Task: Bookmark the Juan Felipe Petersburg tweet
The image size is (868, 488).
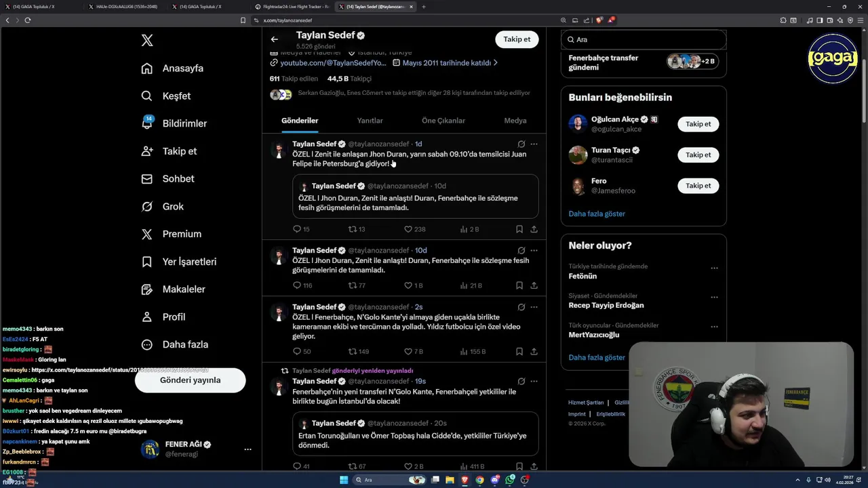Action: 519,229
